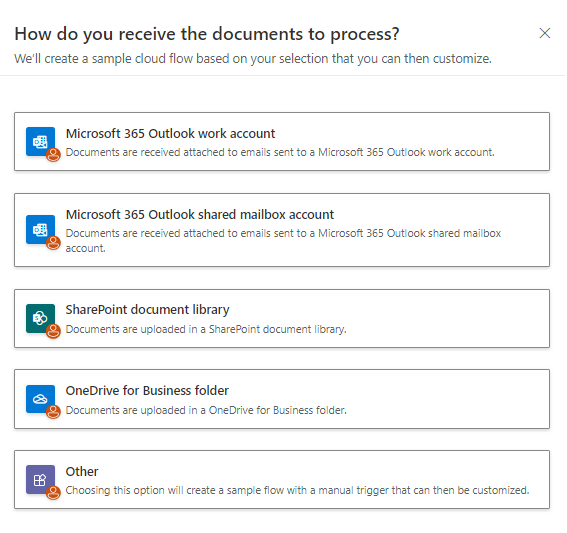Close the document source dialog

click(545, 33)
